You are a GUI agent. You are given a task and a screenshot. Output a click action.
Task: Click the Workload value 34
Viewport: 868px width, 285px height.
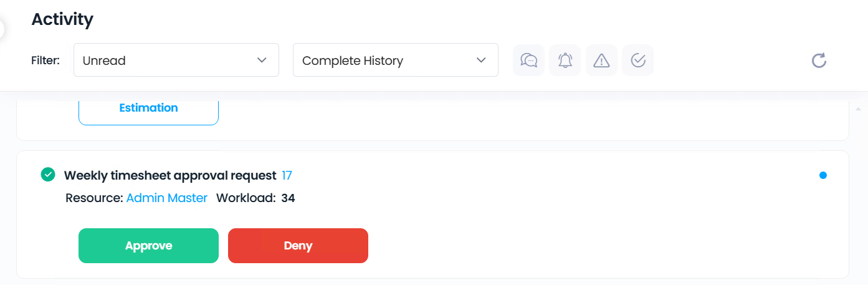(288, 198)
